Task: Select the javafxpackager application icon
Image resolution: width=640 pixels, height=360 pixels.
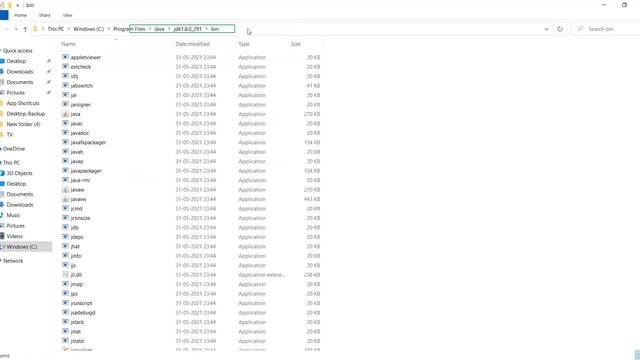Action: pos(65,142)
